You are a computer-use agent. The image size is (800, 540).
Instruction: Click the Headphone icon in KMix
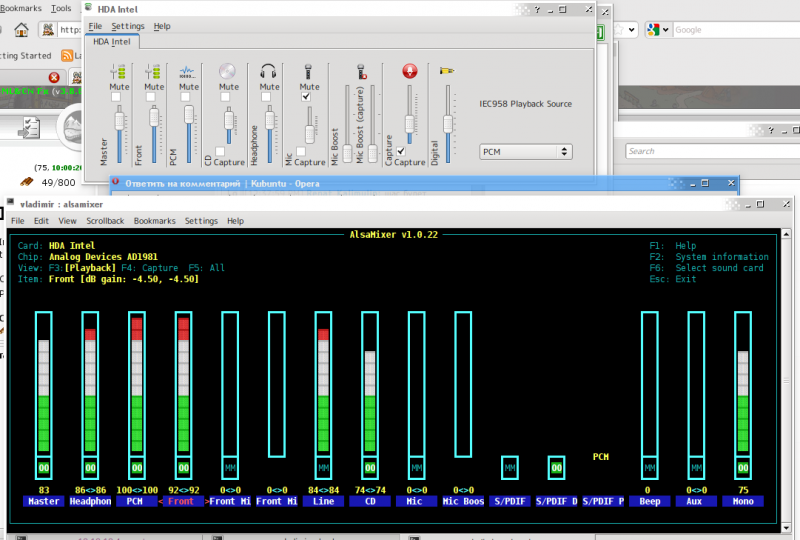point(268,71)
